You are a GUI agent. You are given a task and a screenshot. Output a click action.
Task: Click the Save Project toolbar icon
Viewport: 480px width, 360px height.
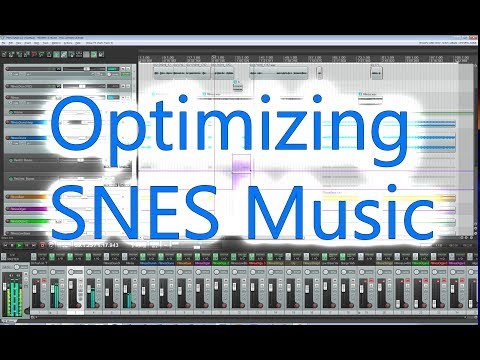[x=19, y=54]
